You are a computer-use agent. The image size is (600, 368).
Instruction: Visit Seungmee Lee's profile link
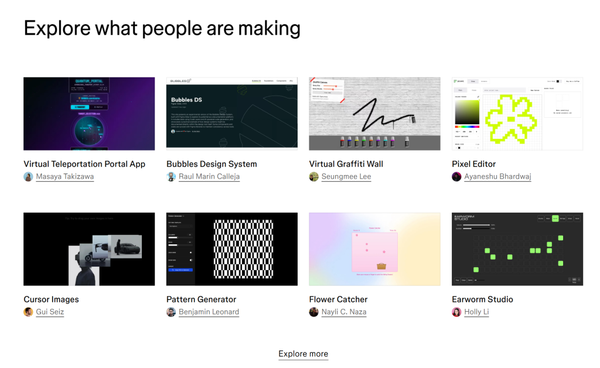pos(346,177)
